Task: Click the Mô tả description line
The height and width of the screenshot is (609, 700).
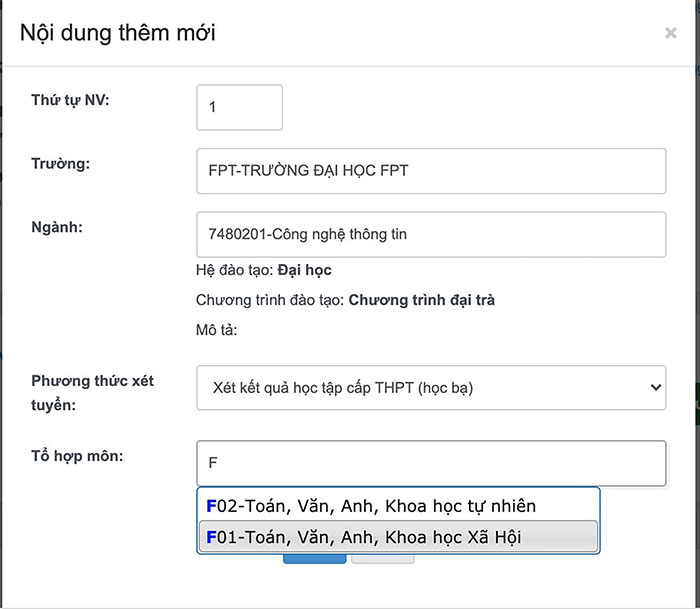Action: (x=215, y=330)
